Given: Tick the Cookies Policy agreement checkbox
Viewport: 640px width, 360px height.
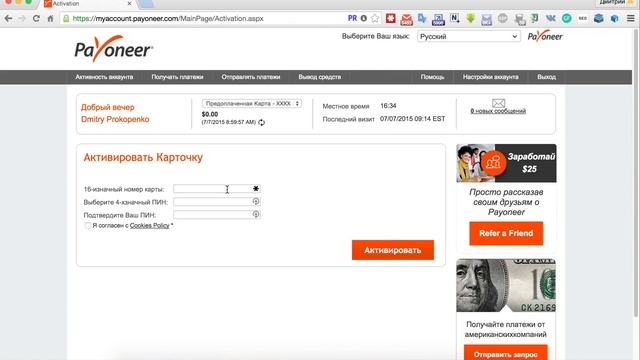Looking at the screenshot, I should [87, 225].
